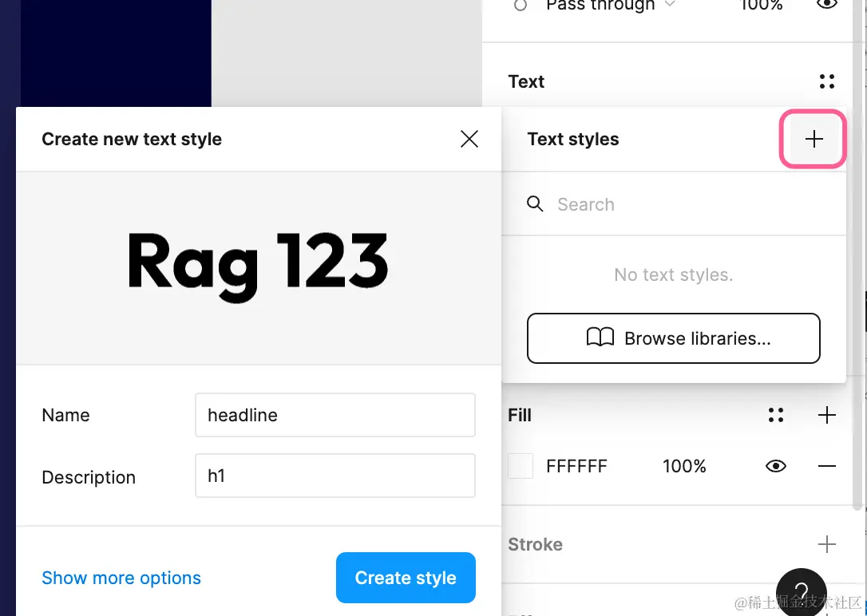
Task: Click the Description field containing h1
Action: coord(335,476)
